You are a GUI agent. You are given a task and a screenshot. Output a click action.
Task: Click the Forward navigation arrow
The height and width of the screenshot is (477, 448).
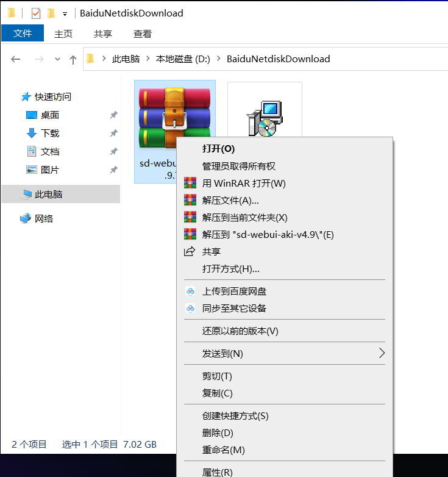point(39,59)
